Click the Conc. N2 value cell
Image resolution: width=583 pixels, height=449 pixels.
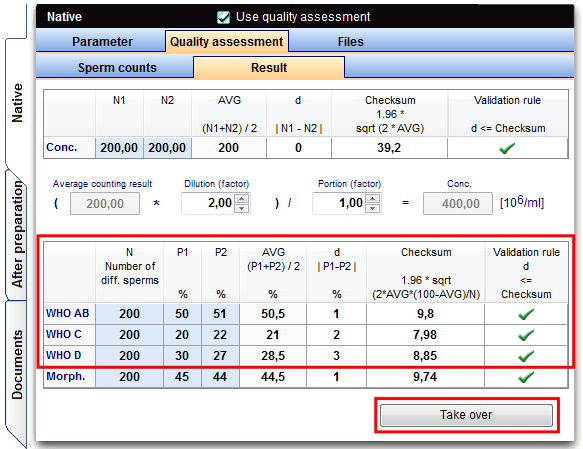click(167, 148)
